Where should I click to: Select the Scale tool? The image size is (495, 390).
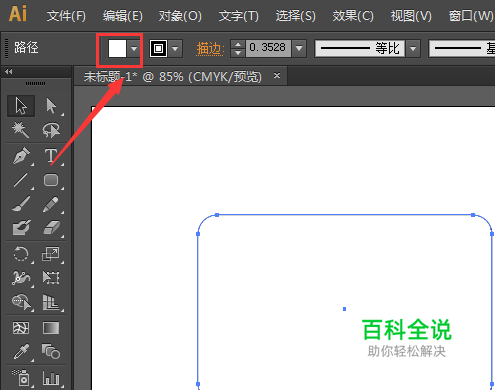pos(51,254)
